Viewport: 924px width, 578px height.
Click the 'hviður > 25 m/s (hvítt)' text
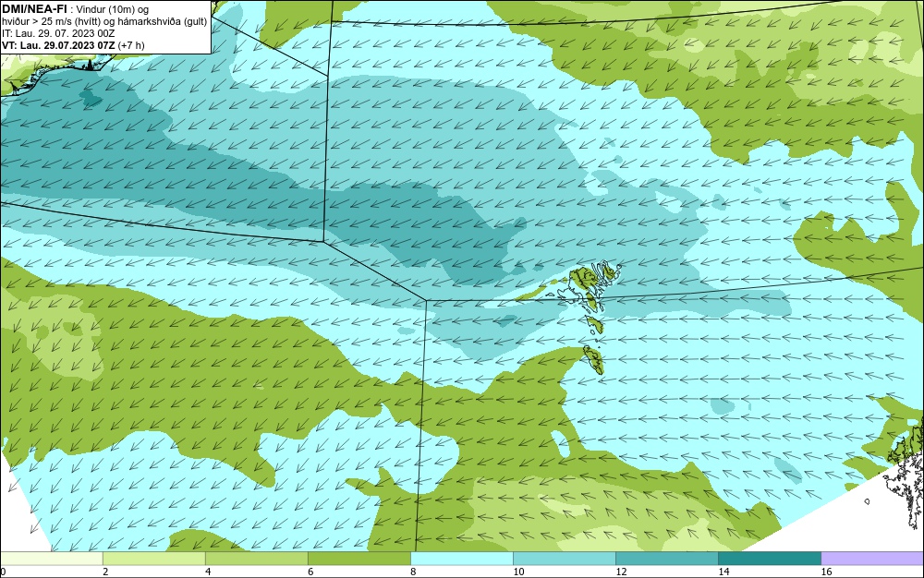[x=51, y=22]
